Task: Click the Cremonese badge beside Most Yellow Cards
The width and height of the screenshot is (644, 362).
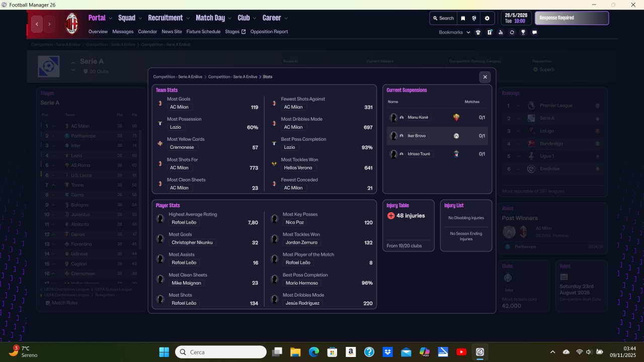Action: click(160, 143)
